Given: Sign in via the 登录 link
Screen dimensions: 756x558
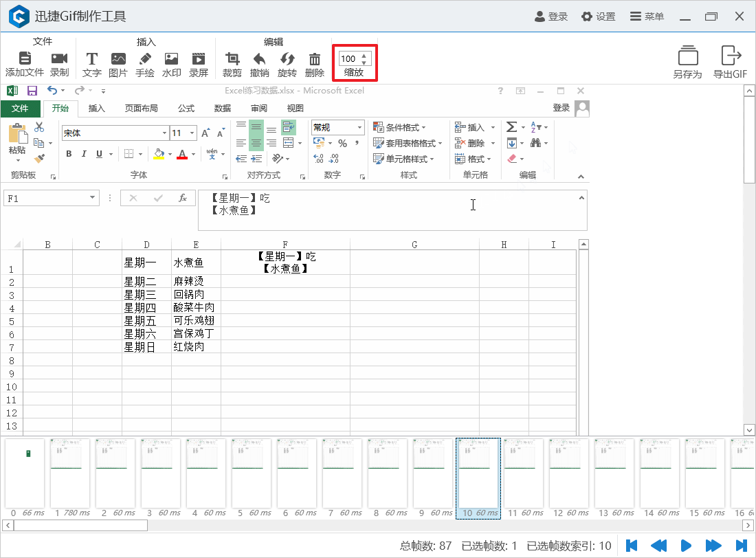Looking at the screenshot, I should coord(551,17).
